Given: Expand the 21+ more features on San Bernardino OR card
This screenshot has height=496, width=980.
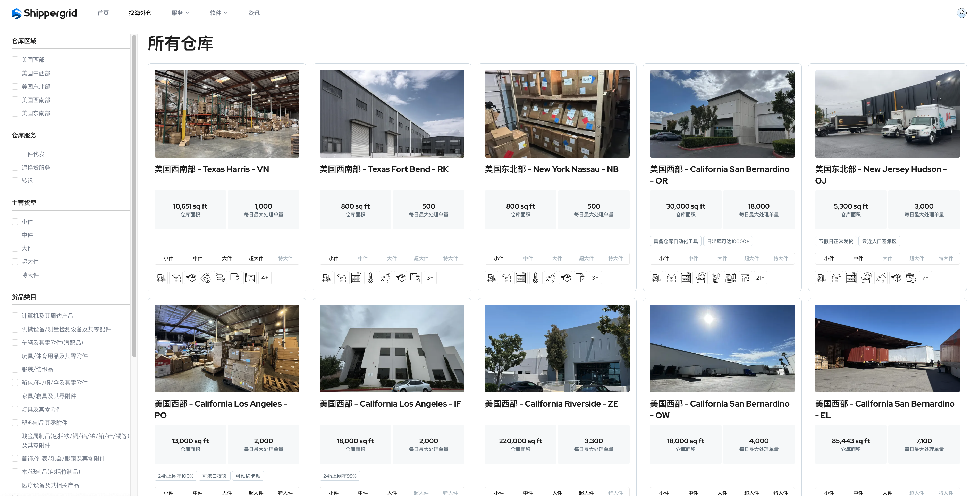Looking at the screenshot, I should [x=760, y=278].
